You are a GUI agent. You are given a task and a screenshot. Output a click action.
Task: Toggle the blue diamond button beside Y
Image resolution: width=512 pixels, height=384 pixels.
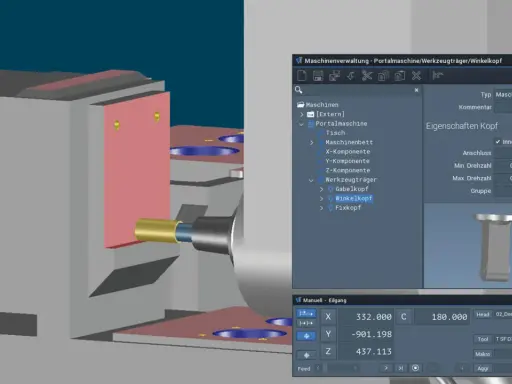pos(306,336)
